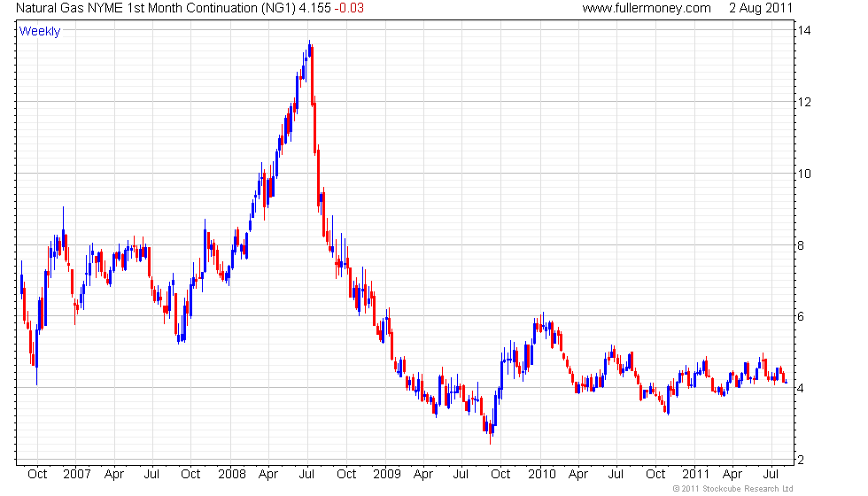
Task: Open the www.fullermoney.com site label
Action: point(647,8)
